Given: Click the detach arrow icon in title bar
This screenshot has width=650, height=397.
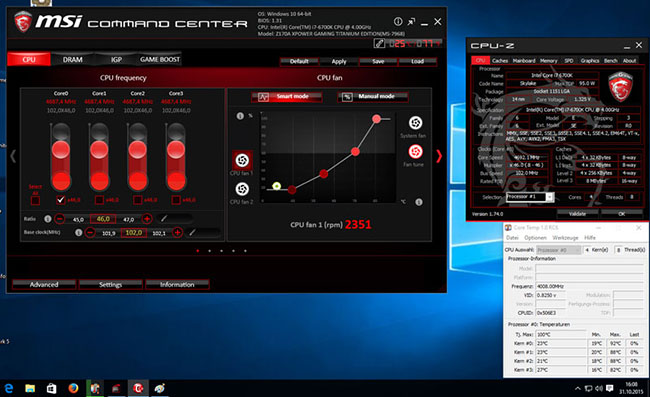Looking at the screenshot, I should 411,22.
